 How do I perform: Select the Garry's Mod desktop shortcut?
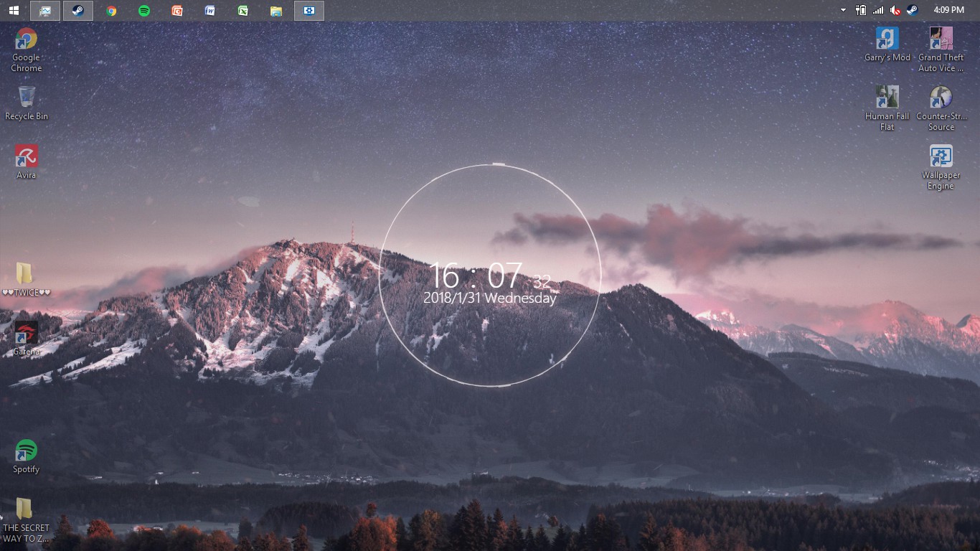887,44
